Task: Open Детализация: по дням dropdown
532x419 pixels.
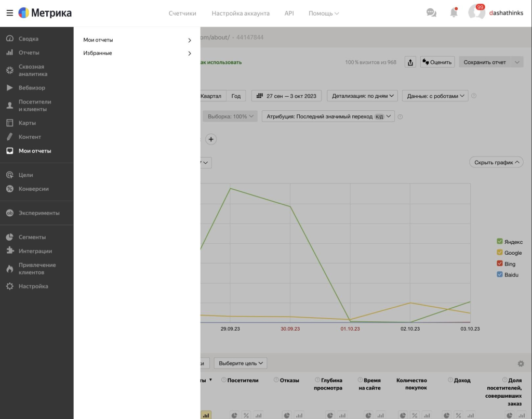Action: [362, 96]
